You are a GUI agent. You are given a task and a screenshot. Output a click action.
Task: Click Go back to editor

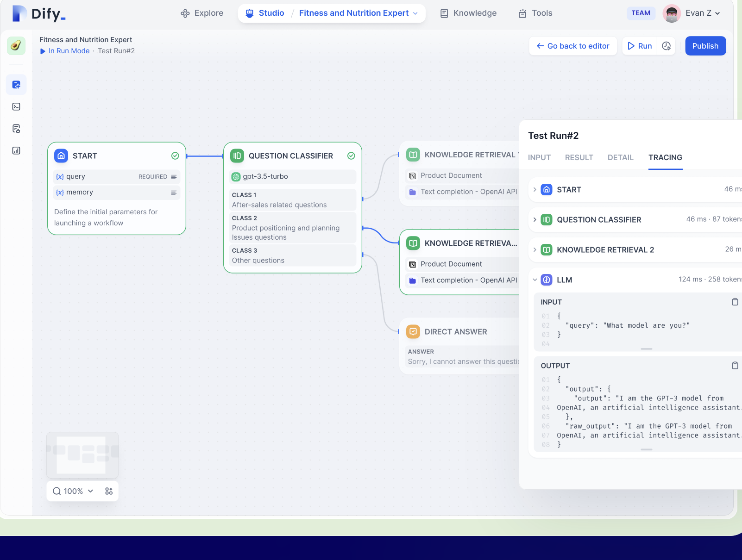pyautogui.click(x=573, y=46)
